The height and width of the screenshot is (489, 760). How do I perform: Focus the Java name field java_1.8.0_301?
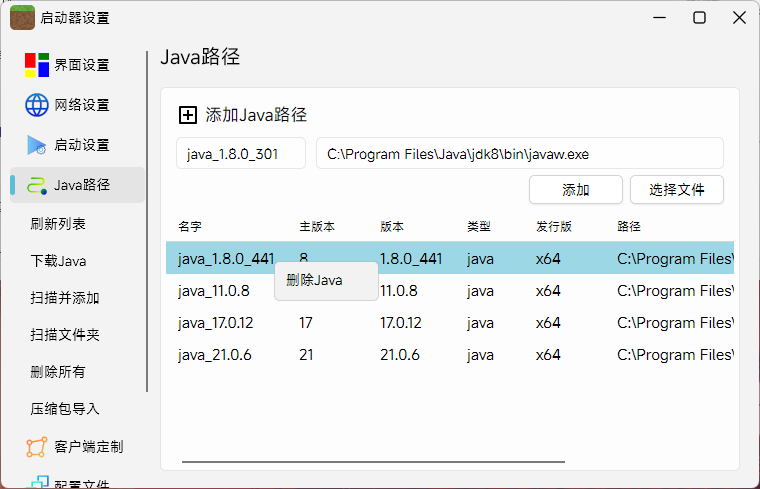coord(241,154)
